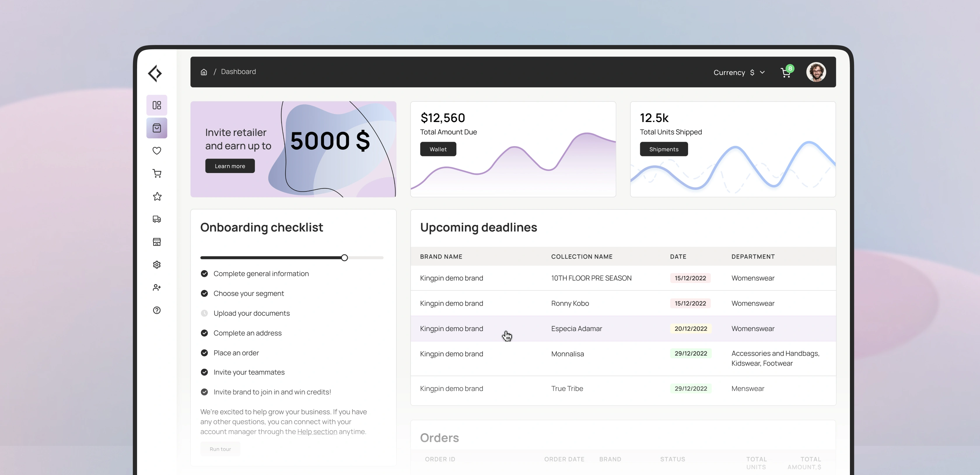This screenshot has width=980, height=475.
Task: Click the add-user icon in the sidebar
Action: pyautogui.click(x=157, y=288)
